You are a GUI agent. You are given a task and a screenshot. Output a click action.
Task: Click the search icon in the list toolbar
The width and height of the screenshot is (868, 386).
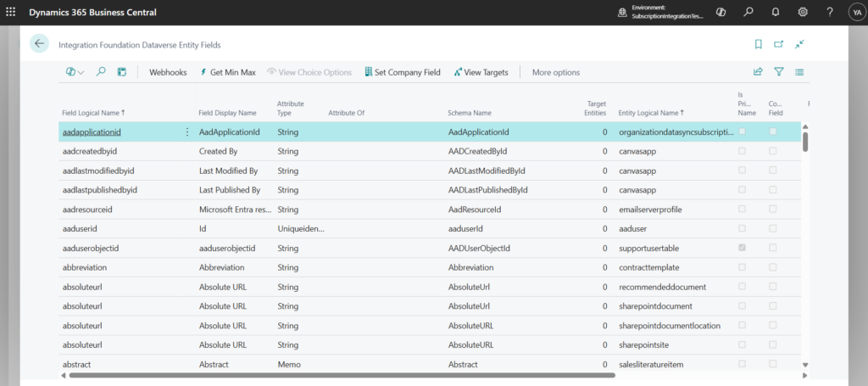pos(101,72)
